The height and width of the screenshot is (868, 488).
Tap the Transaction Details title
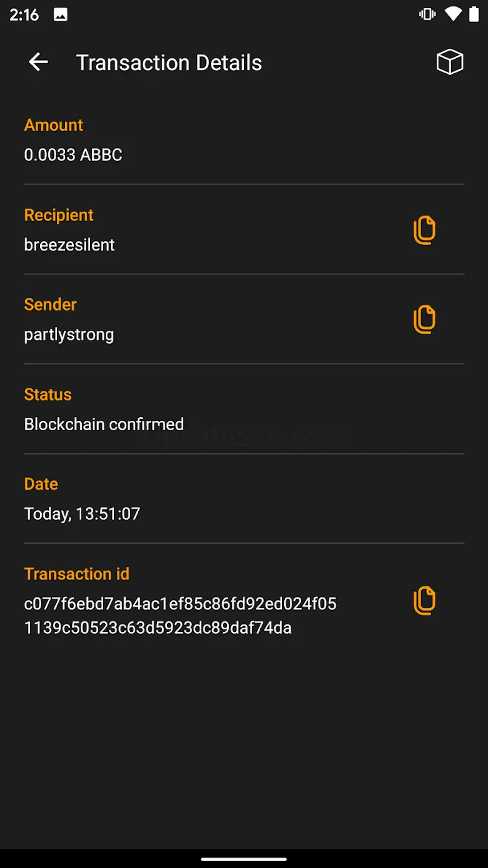pyautogui.click(x=169, y=63)
